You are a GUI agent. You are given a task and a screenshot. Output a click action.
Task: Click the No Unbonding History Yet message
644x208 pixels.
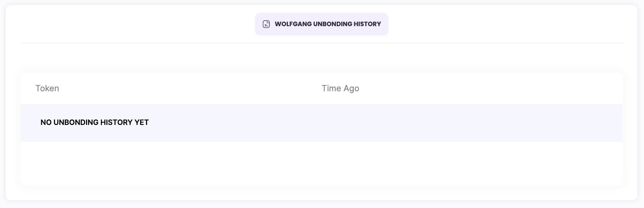pos(95,122)
